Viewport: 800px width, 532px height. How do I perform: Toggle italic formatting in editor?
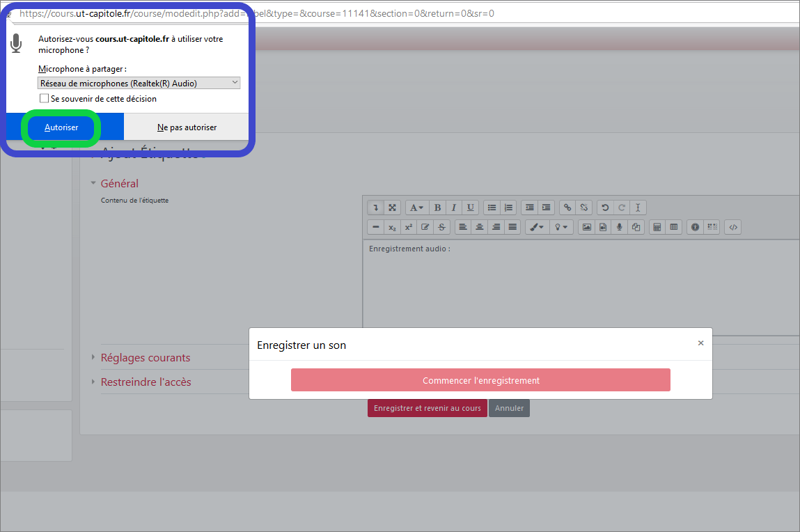pyautogui.click(x=454, y=208)
